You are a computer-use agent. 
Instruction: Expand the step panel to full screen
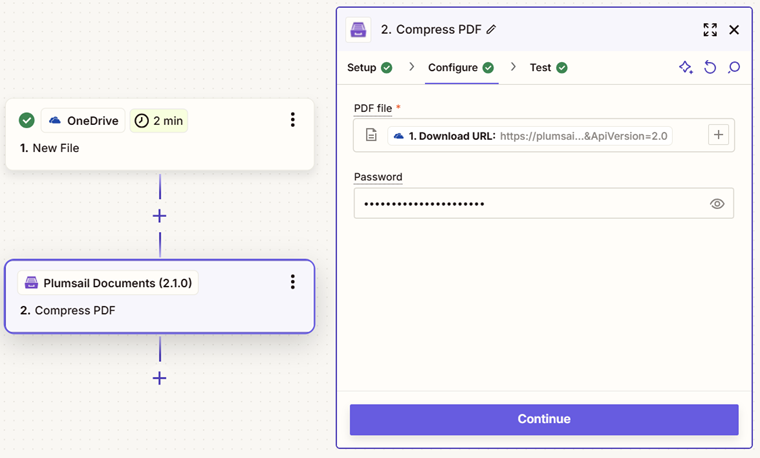(710, 30)
